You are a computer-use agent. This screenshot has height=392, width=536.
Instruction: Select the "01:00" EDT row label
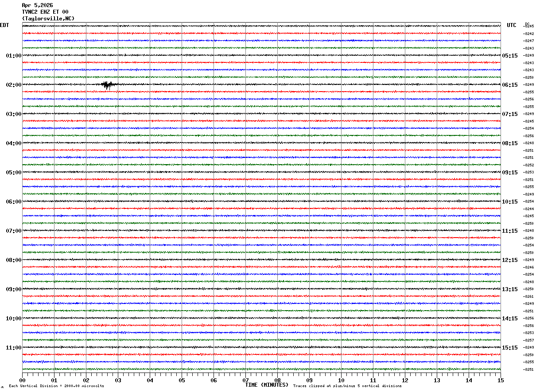click(13, 56)
